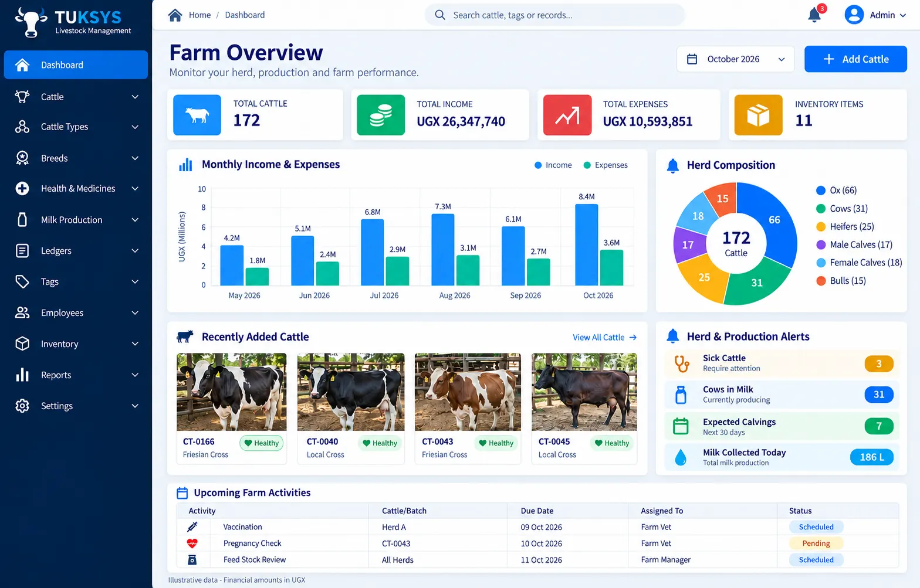
Task: Click the Breeds sidebar badge icon
Action: pyautogui.click(x=22, y=158)
